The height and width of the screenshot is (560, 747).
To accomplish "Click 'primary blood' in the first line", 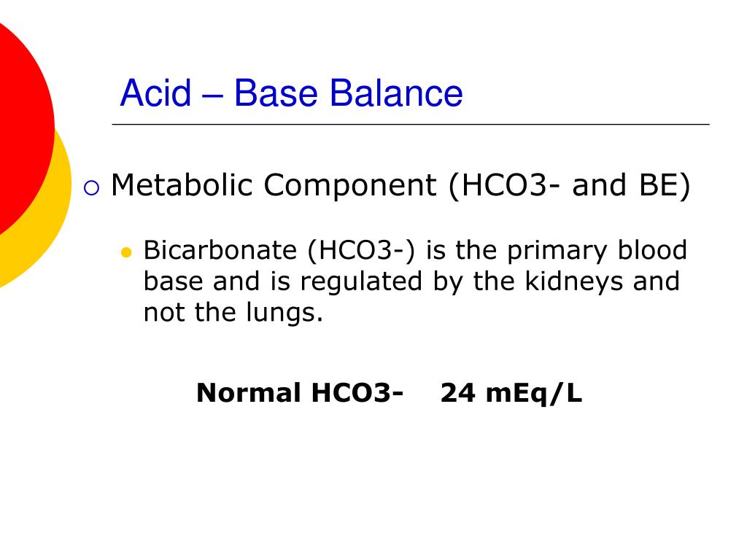I will [597, 251].
